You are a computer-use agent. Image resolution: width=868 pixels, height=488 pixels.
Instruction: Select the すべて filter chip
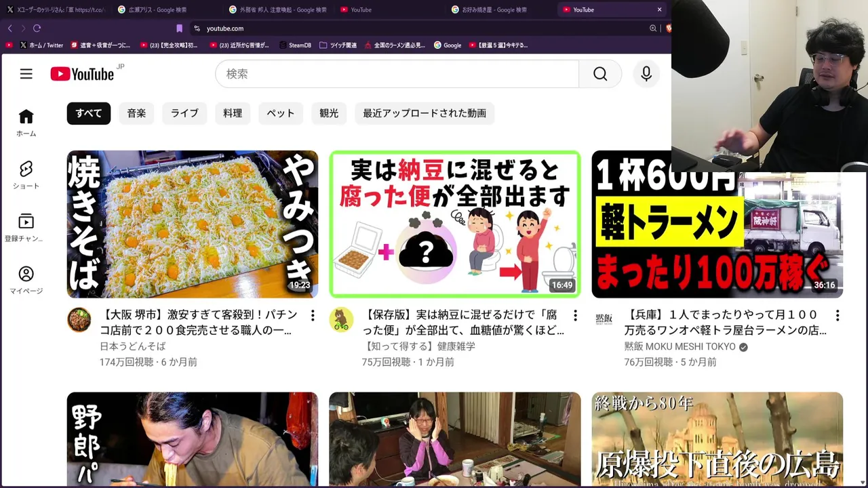point(89,113)
